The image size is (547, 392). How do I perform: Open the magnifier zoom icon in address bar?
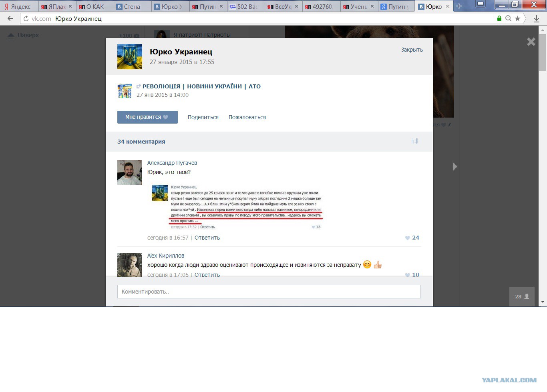pos(508,18)
